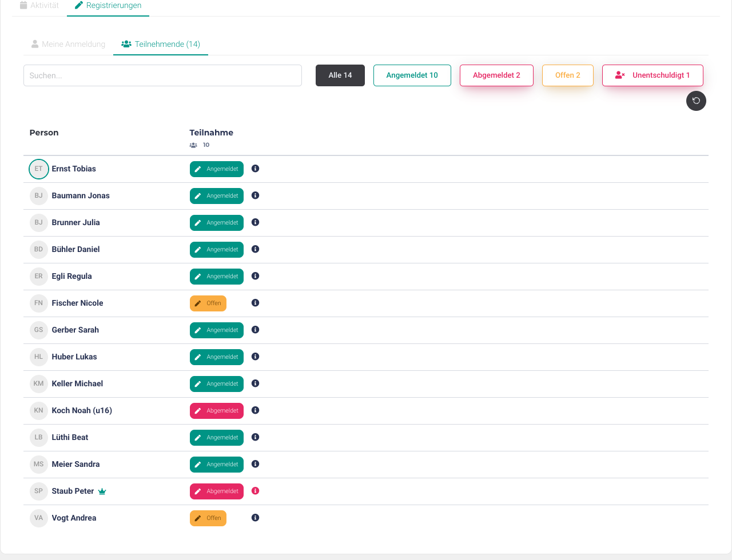This screenshot has width=732, height=560.
Task: Edit Abgemeldet status for Koch Noah
Action: click(217, 411)
